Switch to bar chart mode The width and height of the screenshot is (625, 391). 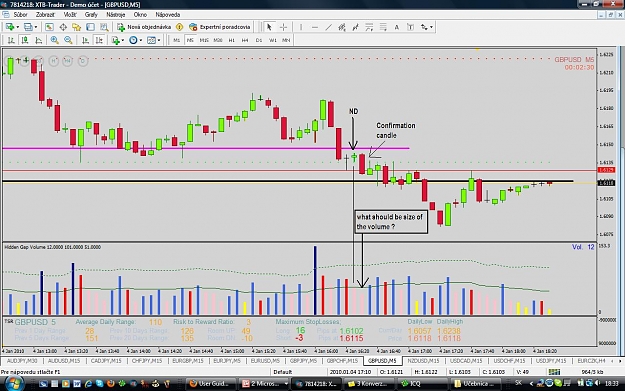[x=11, y=40]
